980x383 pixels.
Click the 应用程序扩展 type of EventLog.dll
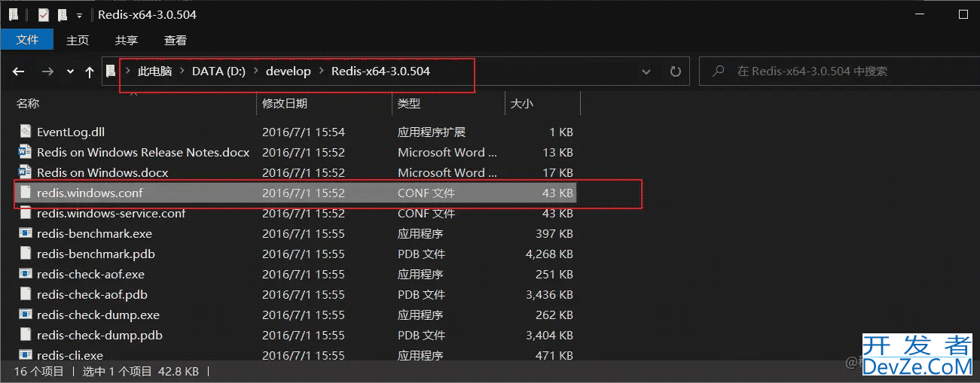pos(432,132)
